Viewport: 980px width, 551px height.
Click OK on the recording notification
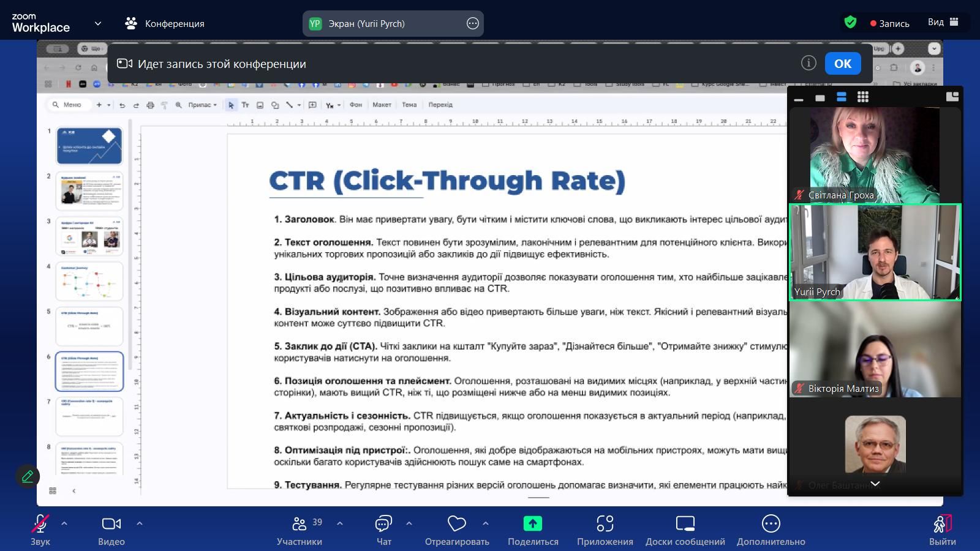pyautogui.click(x=843, y=64)
